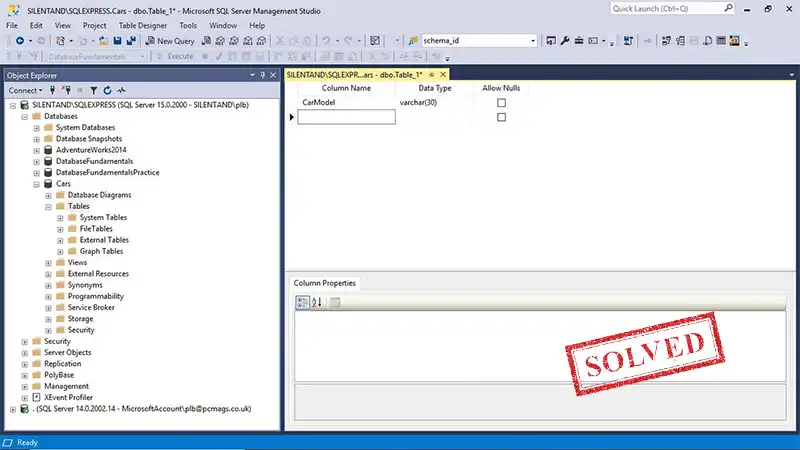800x450 pixels.
Task: Click the Help menu
Action: tap(257, 25)
